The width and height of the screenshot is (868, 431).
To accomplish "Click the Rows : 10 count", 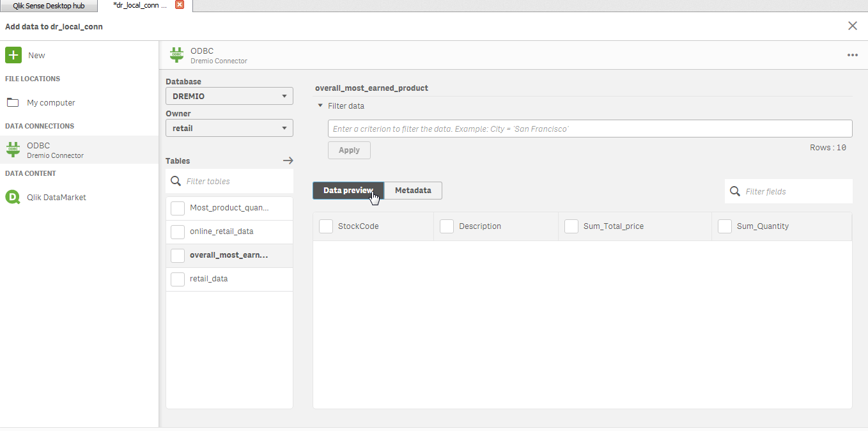I will tap(828, 148).
